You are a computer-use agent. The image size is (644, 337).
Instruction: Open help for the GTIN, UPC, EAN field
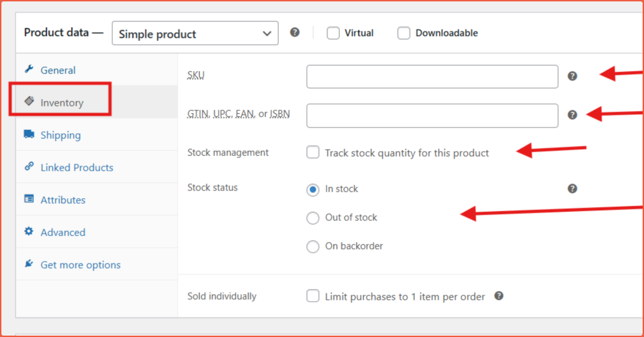[x=572, y=115]
